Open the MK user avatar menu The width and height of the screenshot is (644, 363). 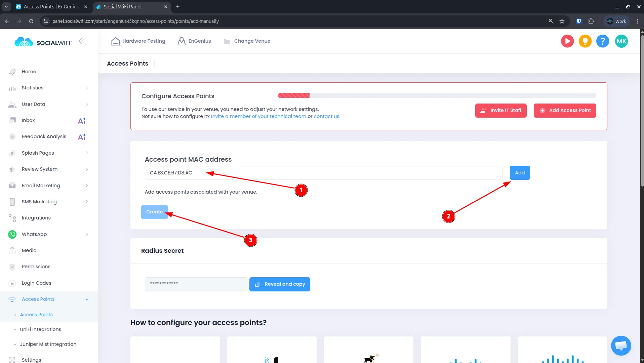621,41
